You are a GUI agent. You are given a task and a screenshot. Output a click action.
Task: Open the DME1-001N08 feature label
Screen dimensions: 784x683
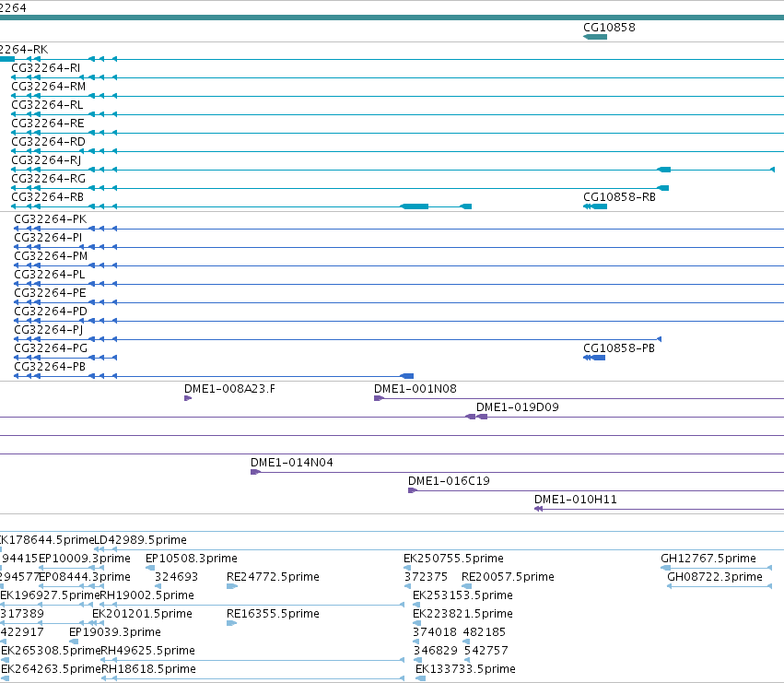coord(415,389)
